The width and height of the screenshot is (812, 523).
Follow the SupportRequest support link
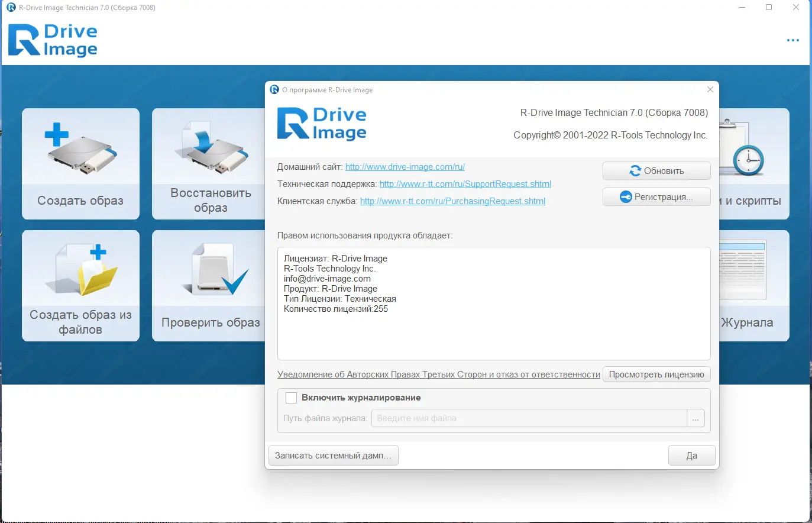tap(465, 183)
